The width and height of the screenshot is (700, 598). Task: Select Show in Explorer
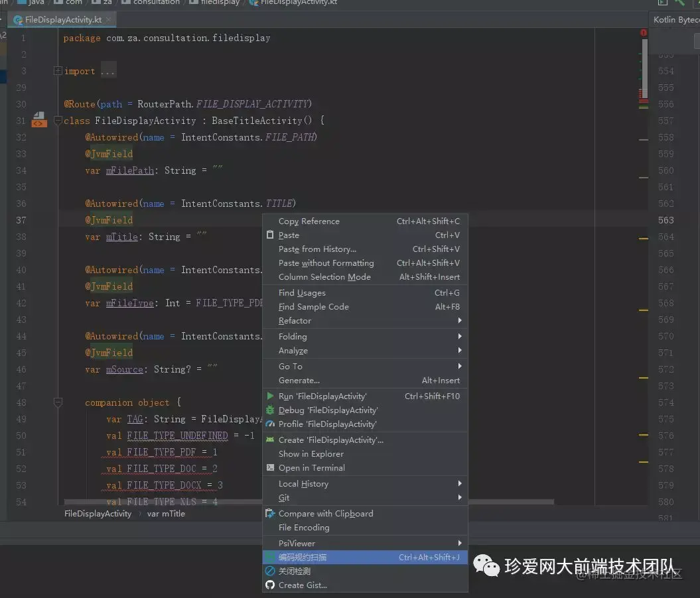tap(365, 453)
